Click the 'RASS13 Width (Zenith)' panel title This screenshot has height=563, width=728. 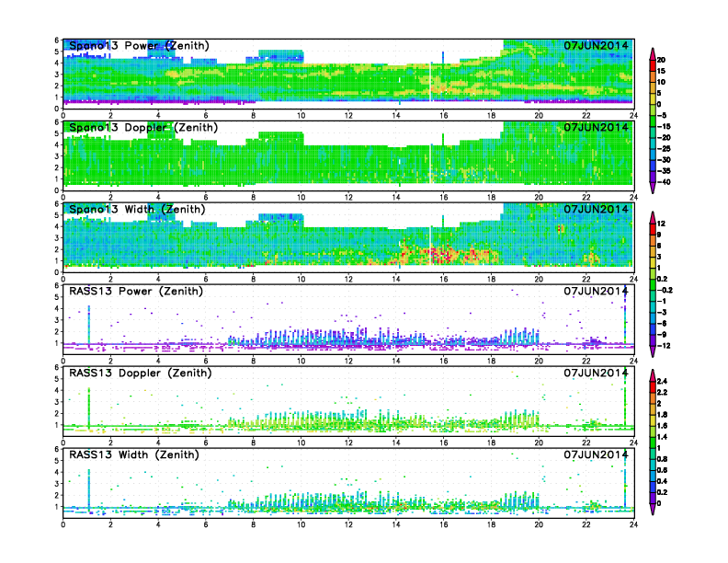click(134, 454)
